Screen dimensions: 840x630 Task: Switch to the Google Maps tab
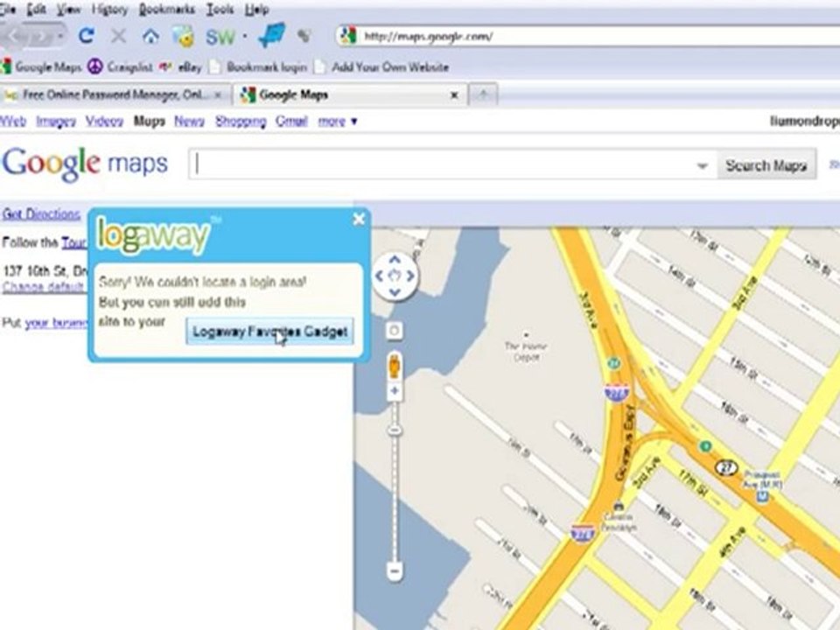coord(350,94)
